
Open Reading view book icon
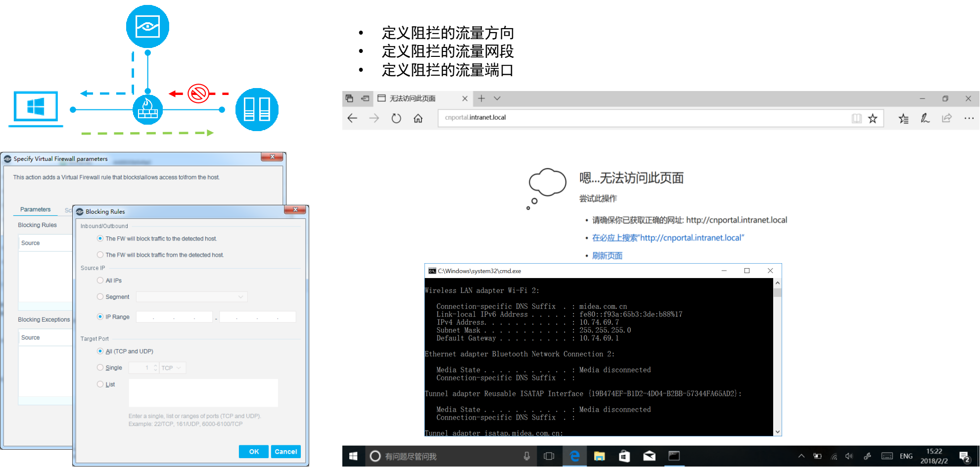click(856, 118)
